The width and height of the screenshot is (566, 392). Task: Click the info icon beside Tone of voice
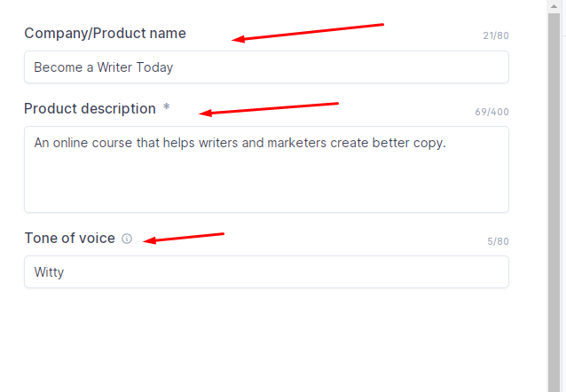click(127, 239)
